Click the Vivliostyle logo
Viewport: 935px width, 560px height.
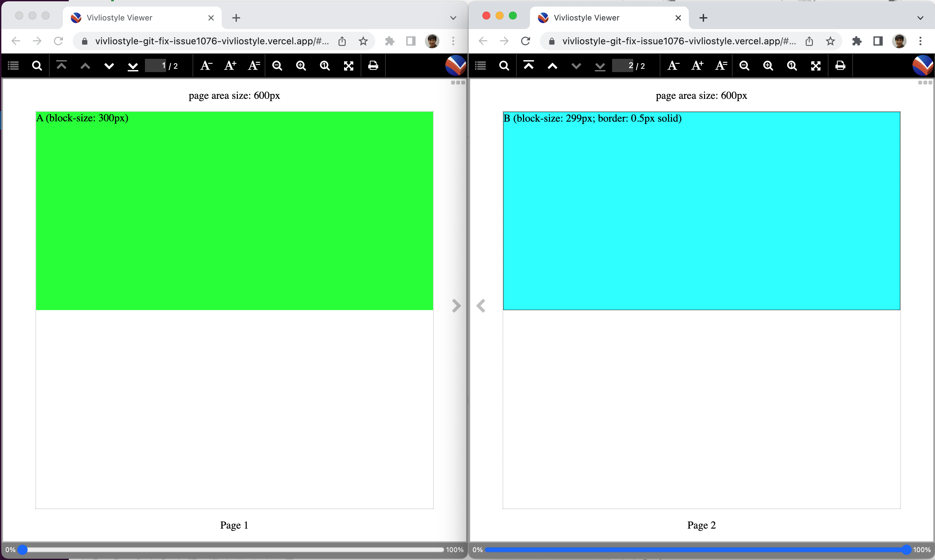click(455, 65)
